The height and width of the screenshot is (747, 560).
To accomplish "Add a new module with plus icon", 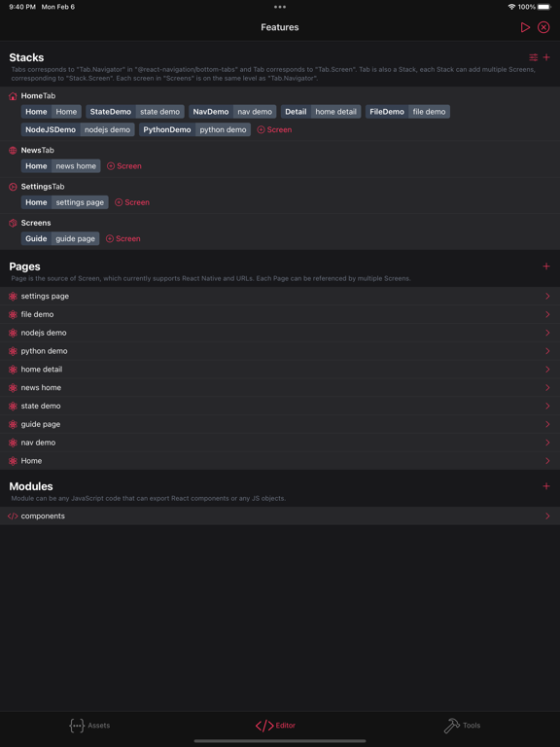I will tap(546, 486).
